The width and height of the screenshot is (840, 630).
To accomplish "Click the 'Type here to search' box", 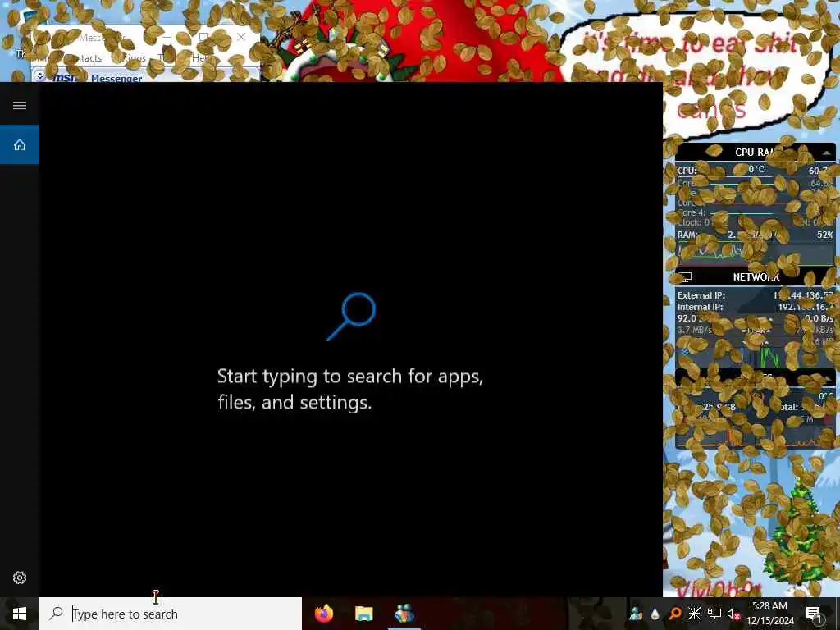I will [x=171, y=614].
